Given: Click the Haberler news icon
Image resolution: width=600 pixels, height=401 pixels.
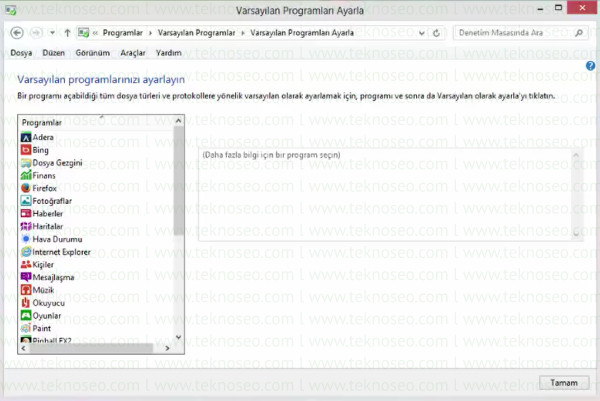Looking at the screenshot, I should point(26,214).
